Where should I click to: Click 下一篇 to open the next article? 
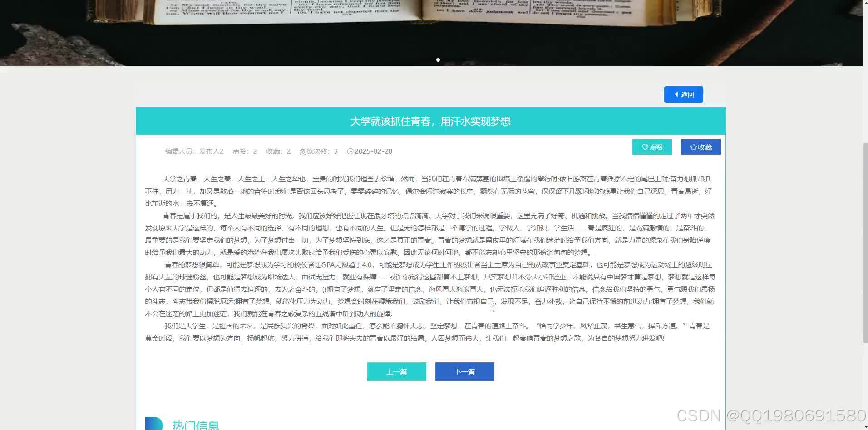464,371
